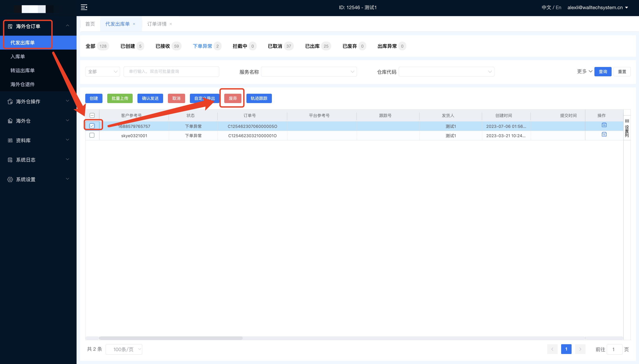639x364 pixels.
Task: Expand the 海外仓 menu
Action: (67, 120)
